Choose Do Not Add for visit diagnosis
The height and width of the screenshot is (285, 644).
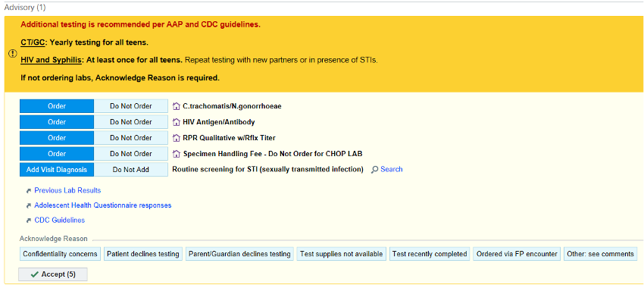pyautogui.click(x=131, y=170)
